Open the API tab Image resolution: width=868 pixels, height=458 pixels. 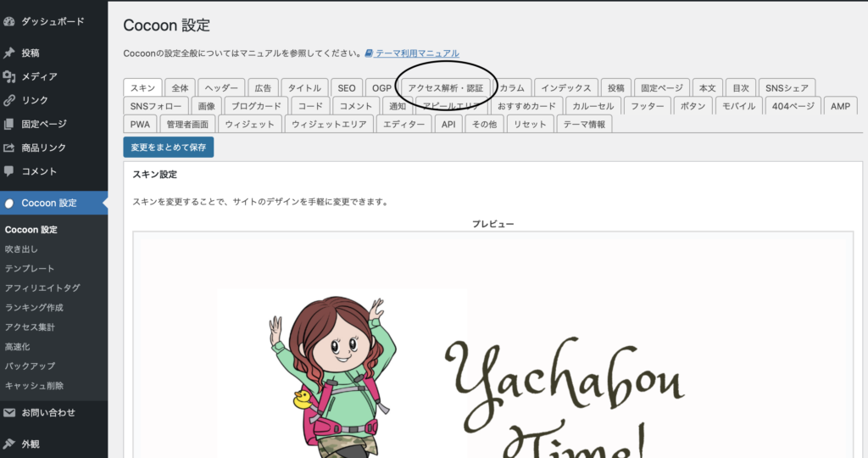448,124
